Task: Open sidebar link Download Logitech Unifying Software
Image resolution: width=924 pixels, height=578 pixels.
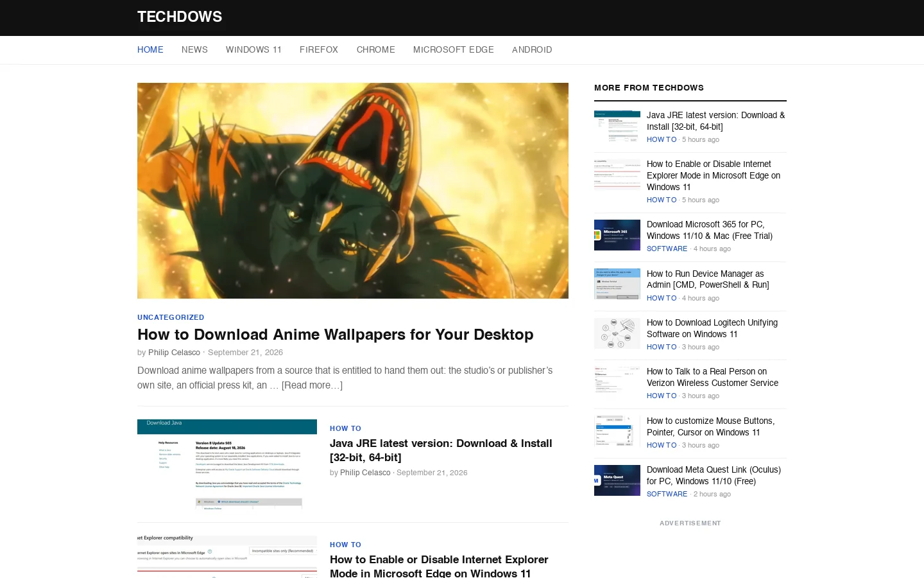Action: 712,328
